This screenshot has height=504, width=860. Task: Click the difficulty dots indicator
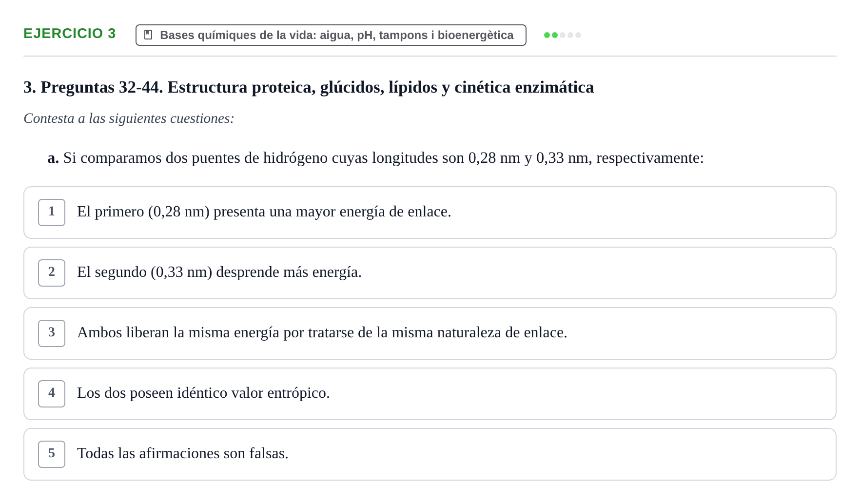tap(563, 35)
